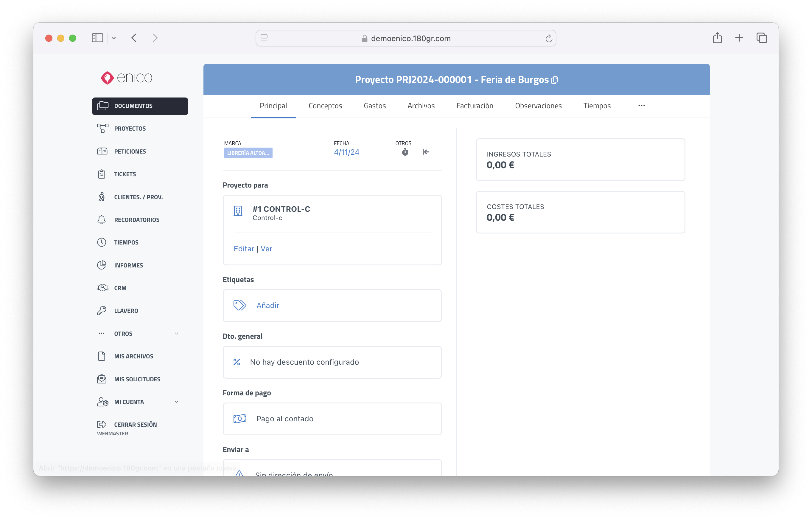Click the collapse-left arrow icon under OTROS

tap(426, 152)
